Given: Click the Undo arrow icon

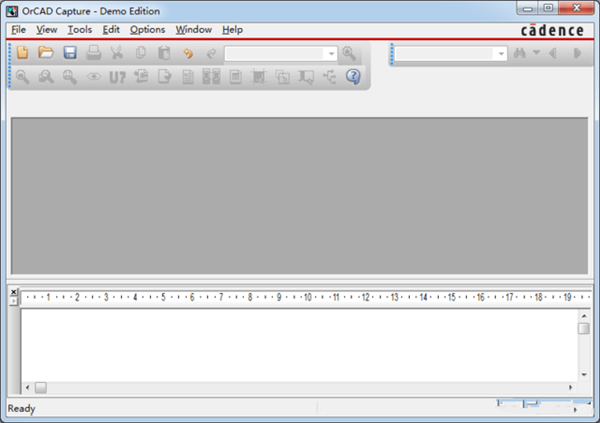Looking at the screenshot, I should [188, 53].
